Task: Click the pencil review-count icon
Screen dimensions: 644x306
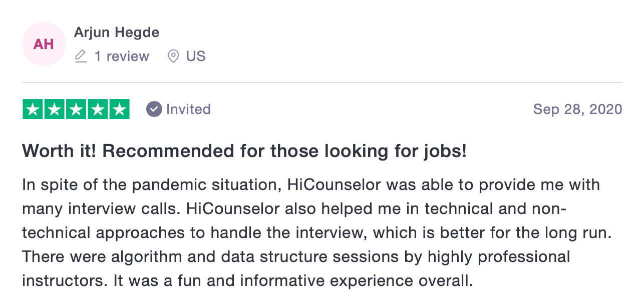Action: 81,56
